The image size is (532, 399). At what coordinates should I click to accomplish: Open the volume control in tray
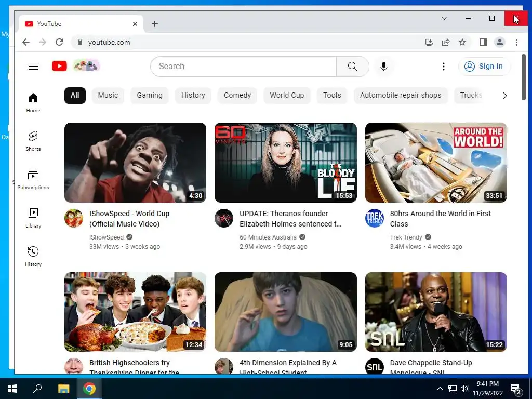coord(464,389)
